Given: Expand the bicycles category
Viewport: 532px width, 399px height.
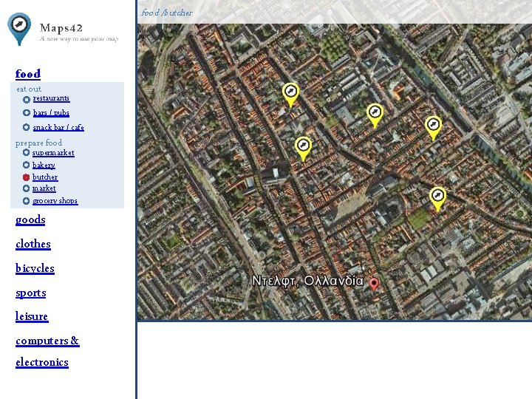Looking at the screenshot, I should (35, 268).
